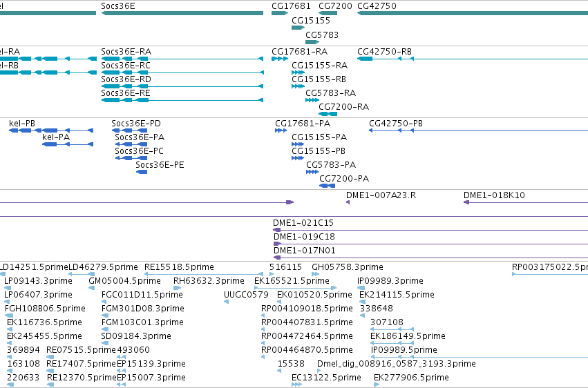Select EST RE15518.5prime
The width and height of the screenshot is (588, 388).
pos(179,267)
